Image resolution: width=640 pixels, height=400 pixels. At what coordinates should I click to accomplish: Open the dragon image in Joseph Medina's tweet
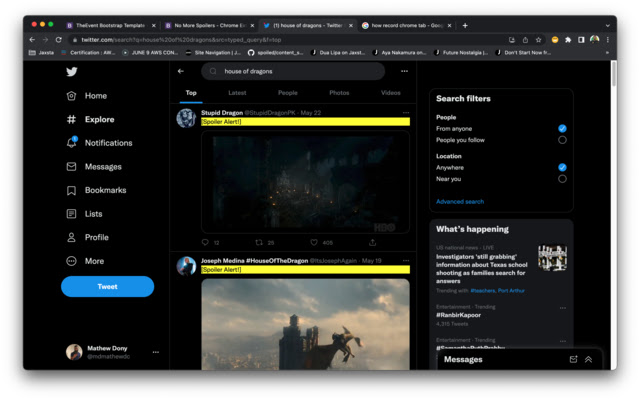pos(305,324)
